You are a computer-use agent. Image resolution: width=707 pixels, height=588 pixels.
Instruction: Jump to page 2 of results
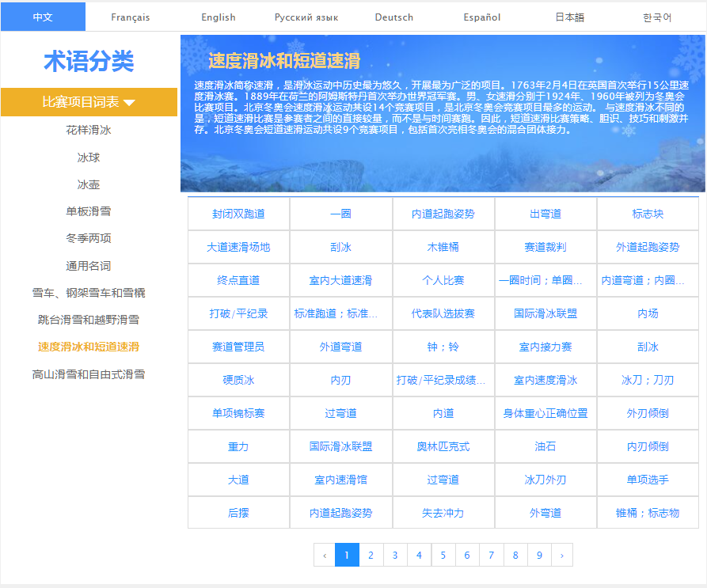point(371,555)
